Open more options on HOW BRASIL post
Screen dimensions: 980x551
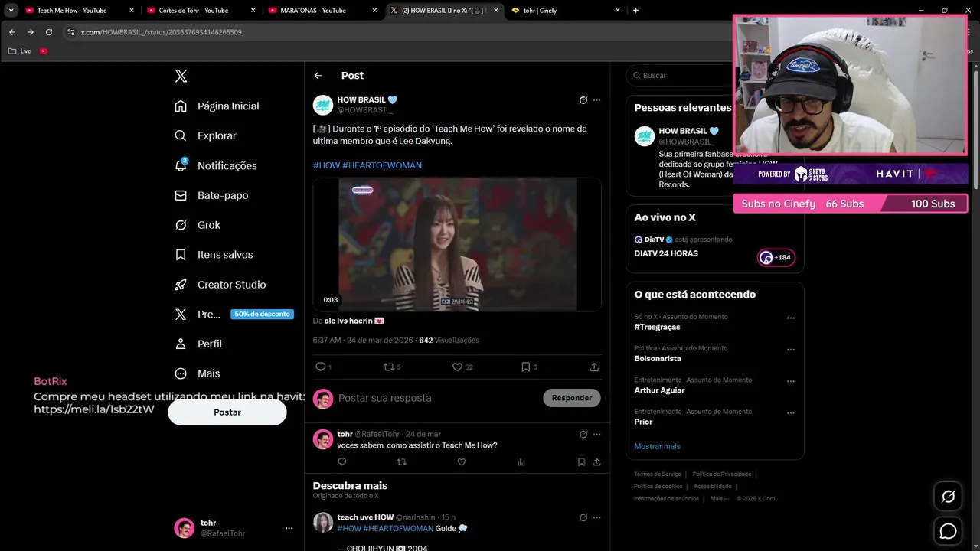(x=596, y=100)
